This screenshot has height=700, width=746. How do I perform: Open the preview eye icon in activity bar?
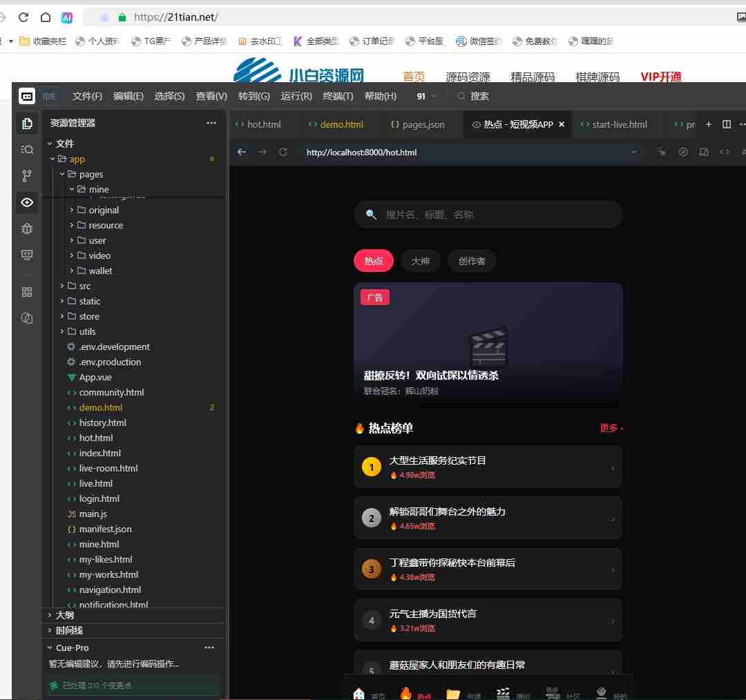click(x=27, y=202)
